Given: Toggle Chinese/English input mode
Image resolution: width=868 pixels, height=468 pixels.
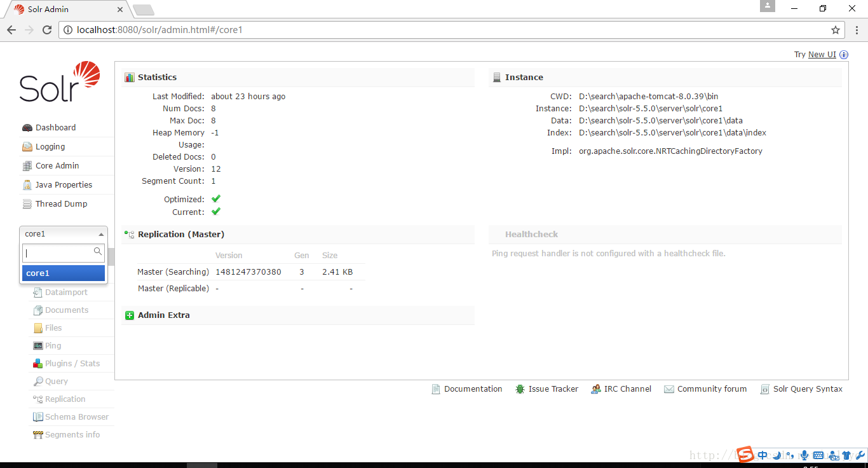Looking at the screenshot, I should [763, 455].
